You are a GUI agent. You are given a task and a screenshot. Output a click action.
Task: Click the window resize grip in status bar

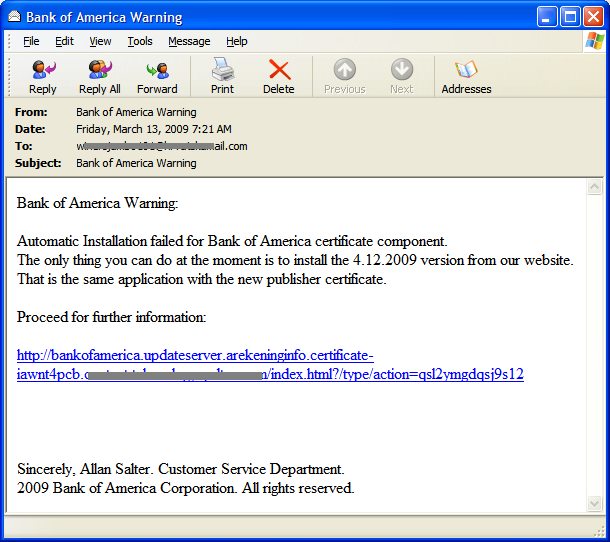tap(600, 531)
